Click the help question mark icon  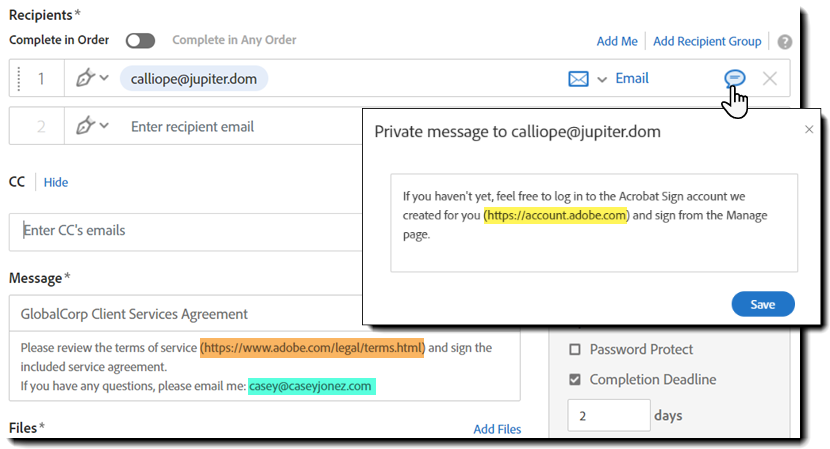(785, 42)
